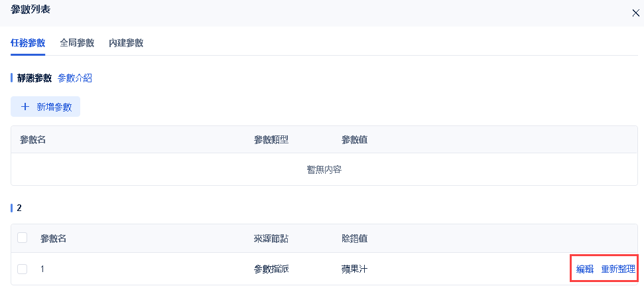The height and width of the screenshot is (292, 644).
Task: Select the 內建參數 tab
Action: point(126,43)
